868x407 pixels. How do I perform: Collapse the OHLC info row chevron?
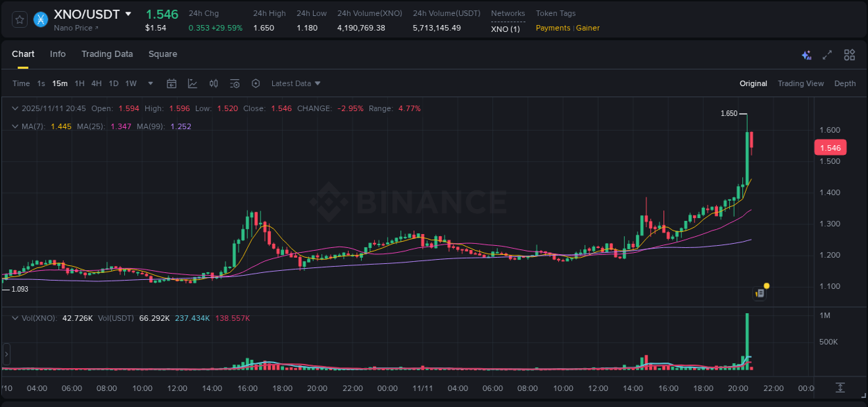coord(15,108)
